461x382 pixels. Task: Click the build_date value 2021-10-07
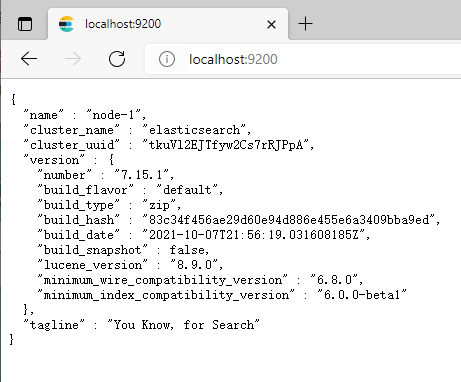(254, 235)
